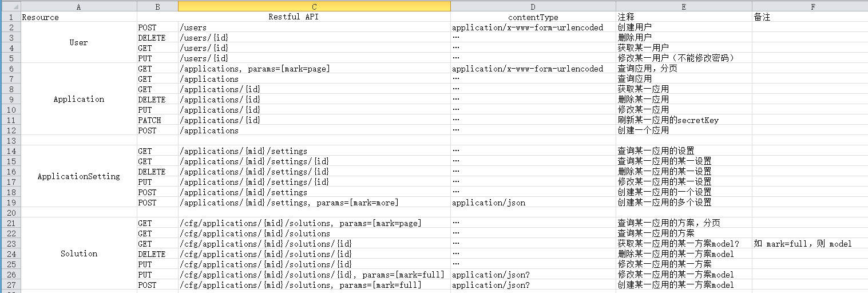The image size is (868, 293).
Task: Click the '删除用户' comment cell
Action: tap(684, 38)
